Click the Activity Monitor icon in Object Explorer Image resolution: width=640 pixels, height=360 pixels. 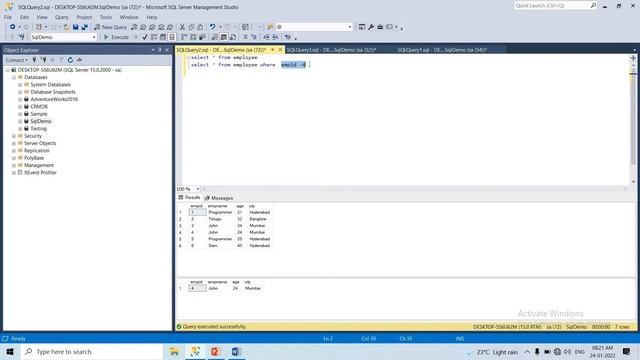click(x=79, y=60)
